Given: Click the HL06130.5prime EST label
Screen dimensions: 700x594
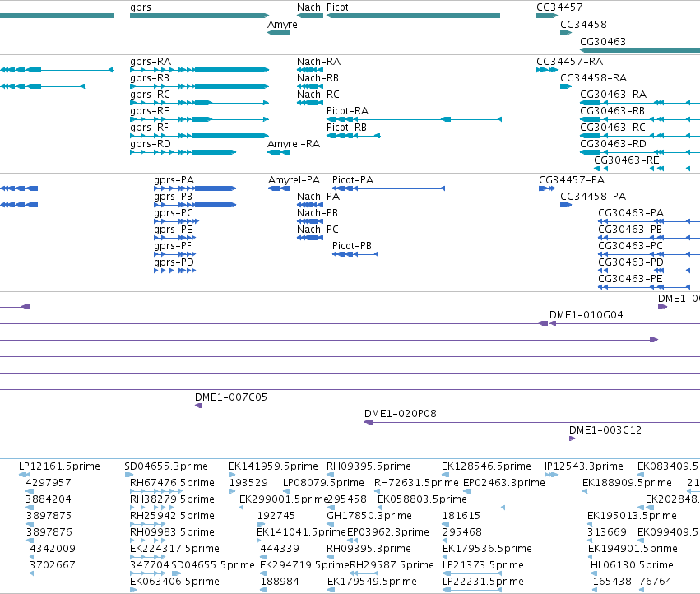Looking at the screenshot, I should point(632,565).
